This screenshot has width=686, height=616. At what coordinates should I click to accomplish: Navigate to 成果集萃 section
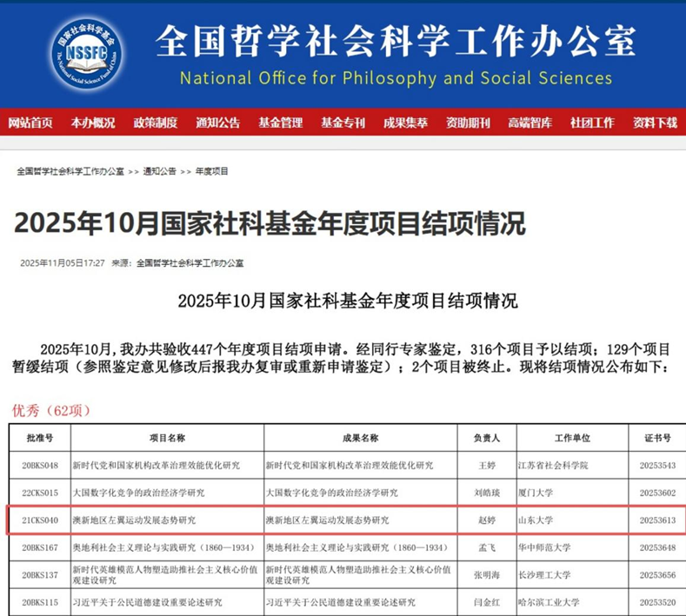pos(405,123)
